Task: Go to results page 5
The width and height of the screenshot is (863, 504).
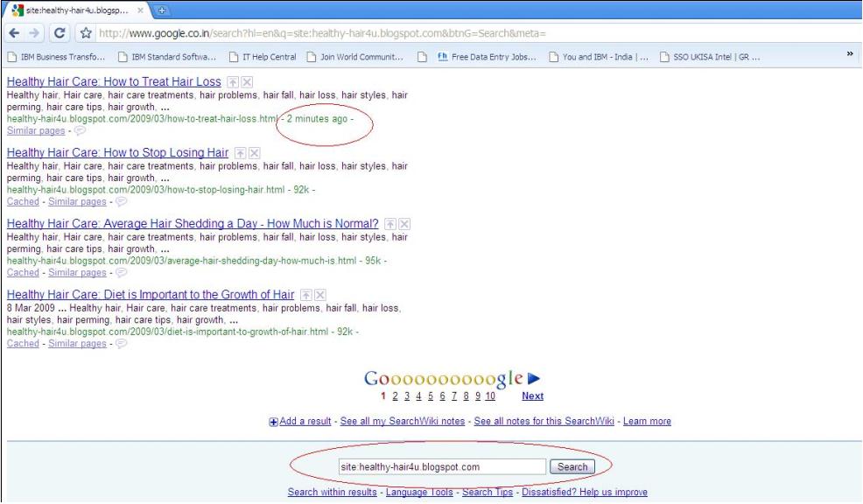Action: tap(431, 396)
